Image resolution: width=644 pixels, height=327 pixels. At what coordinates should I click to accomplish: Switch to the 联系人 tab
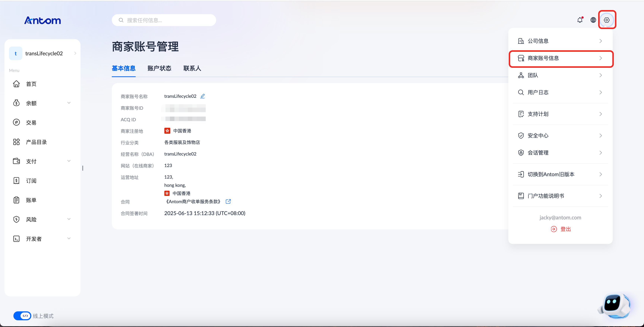[192, 69]
